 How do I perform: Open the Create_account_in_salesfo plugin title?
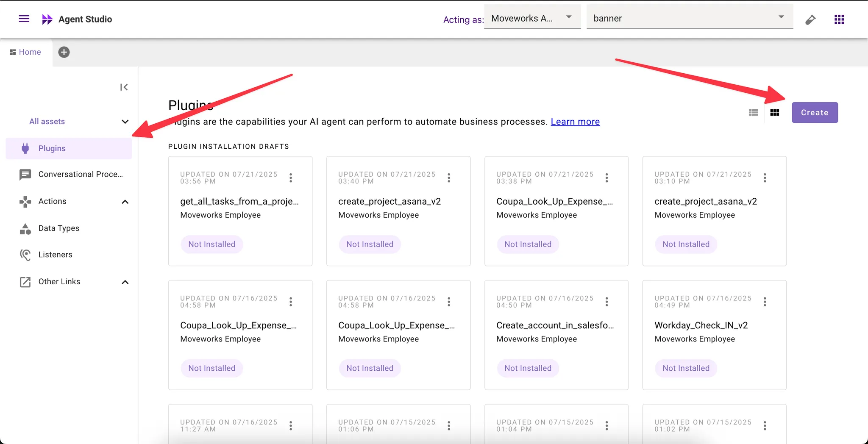tap(555, 325)
